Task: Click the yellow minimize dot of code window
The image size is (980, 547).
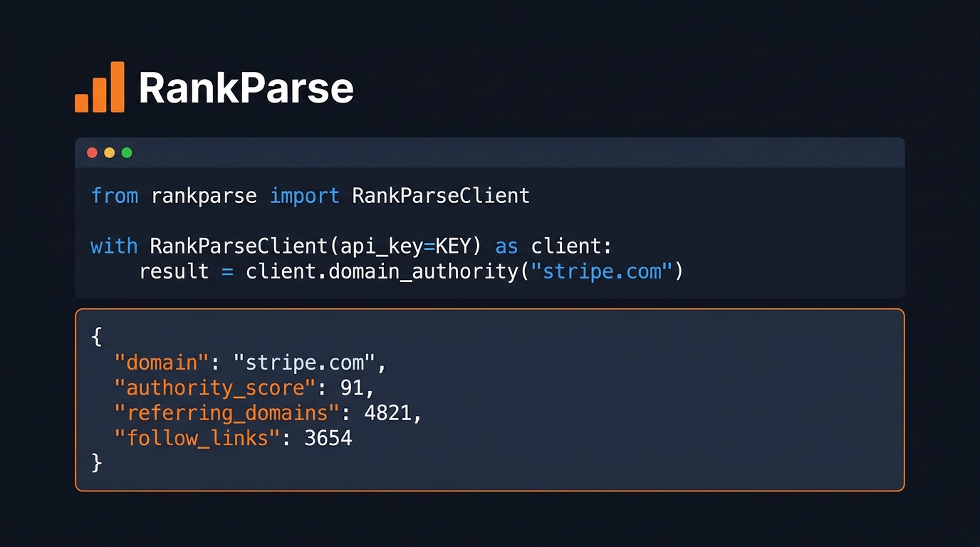Action: [109, 152]
